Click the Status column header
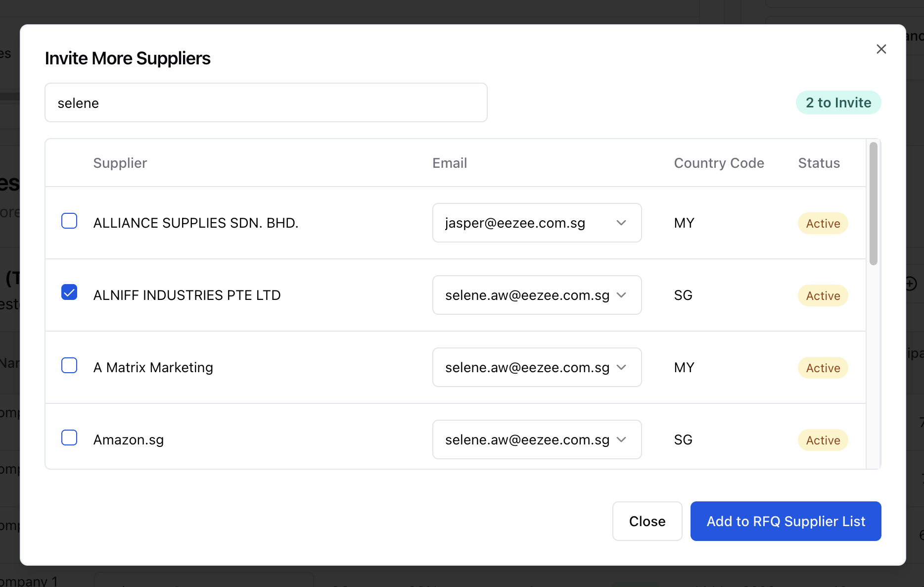 pos(819,163)
